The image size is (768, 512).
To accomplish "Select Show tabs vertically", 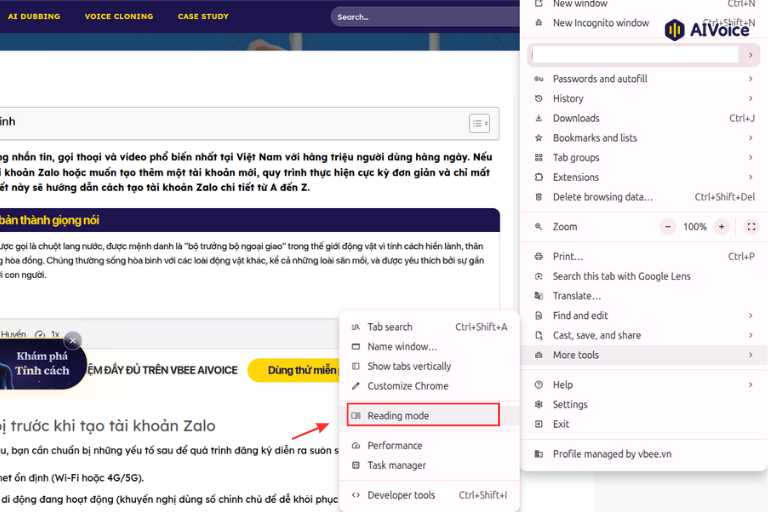I will [x=429, y=366].
